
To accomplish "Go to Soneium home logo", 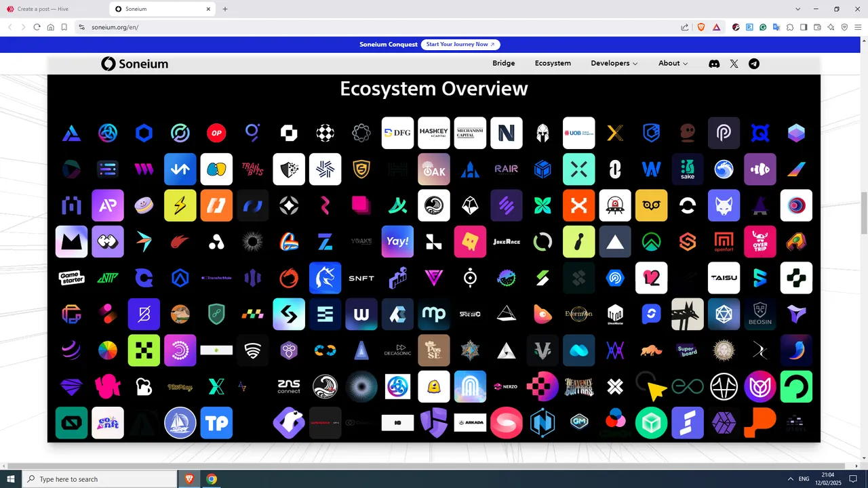I will tap(134, 64).
